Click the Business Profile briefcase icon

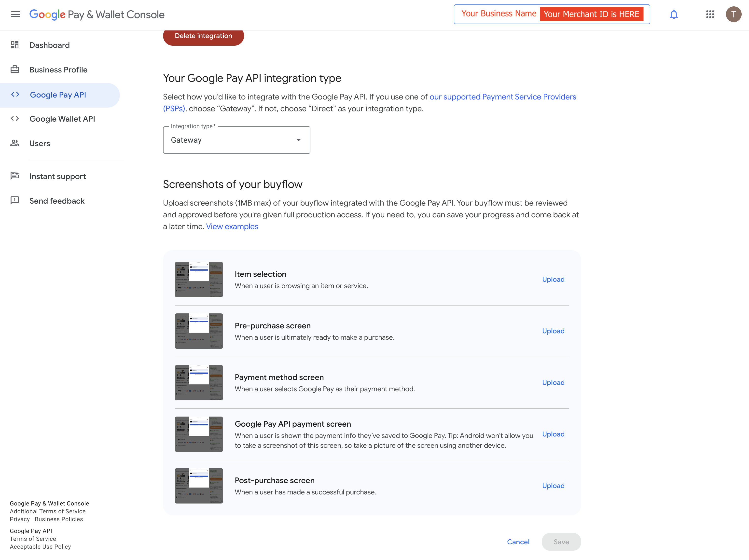[x=14, y=70]
